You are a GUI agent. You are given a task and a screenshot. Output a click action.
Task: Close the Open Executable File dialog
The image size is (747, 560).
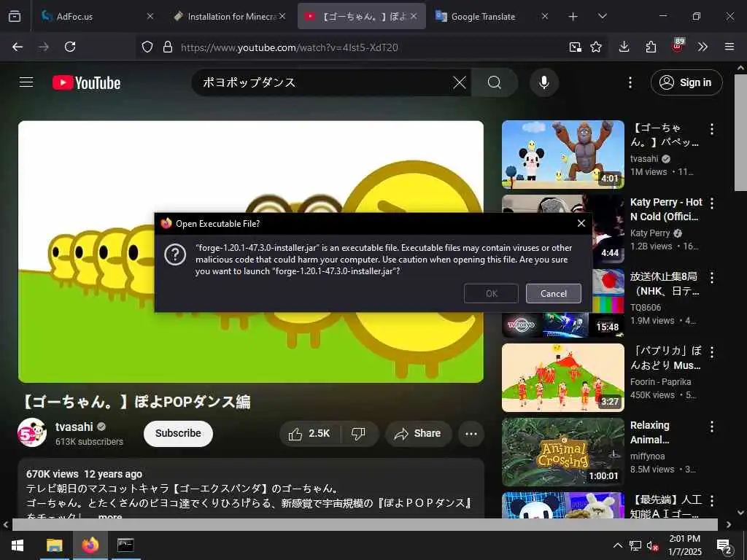pyautogui.click(x=581, y=223)
